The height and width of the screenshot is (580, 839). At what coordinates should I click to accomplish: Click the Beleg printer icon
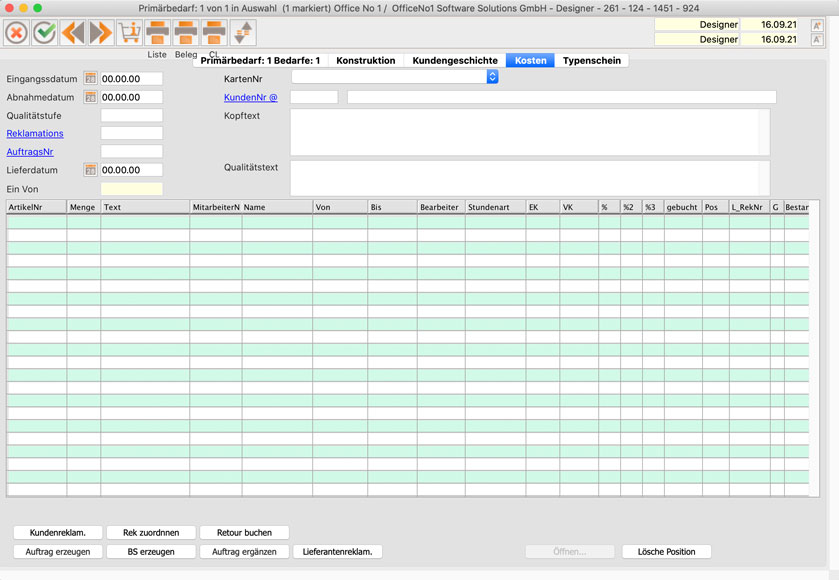(x=186, y=33)
